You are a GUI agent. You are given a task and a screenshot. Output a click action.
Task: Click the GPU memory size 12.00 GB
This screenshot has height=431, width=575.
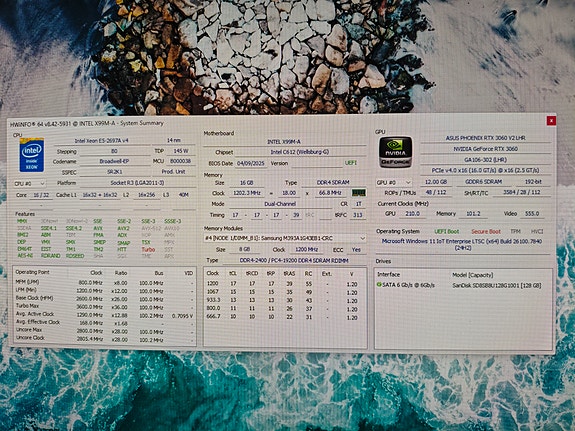pyautogui.click(x=435, y=182)
